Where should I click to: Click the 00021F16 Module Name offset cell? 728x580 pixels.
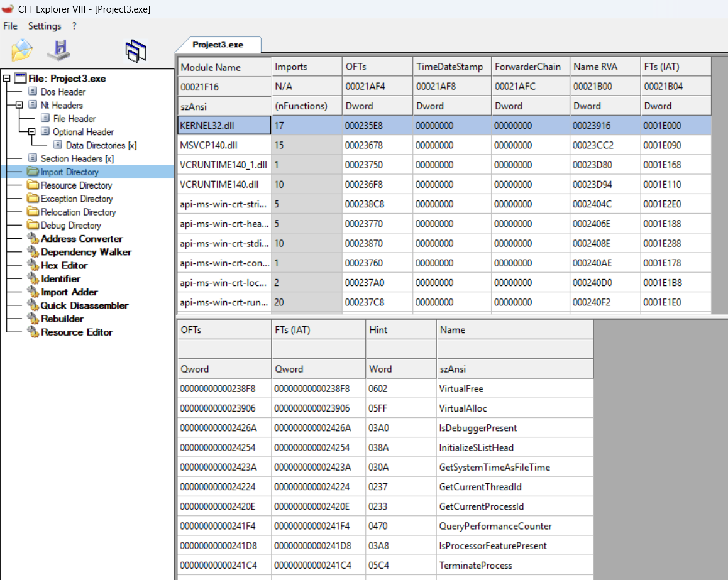(x=224, y=87)
